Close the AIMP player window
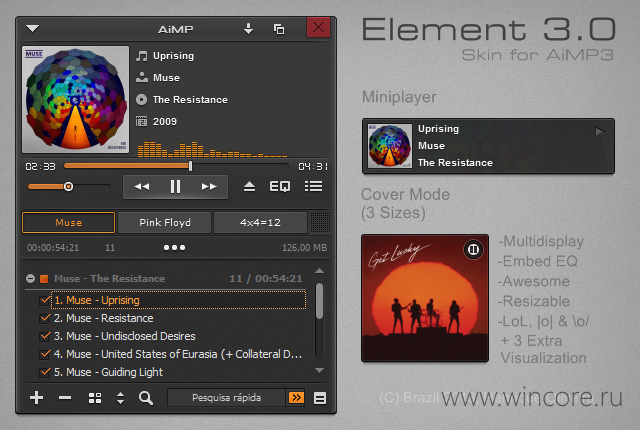 click(x=318, y=27)
